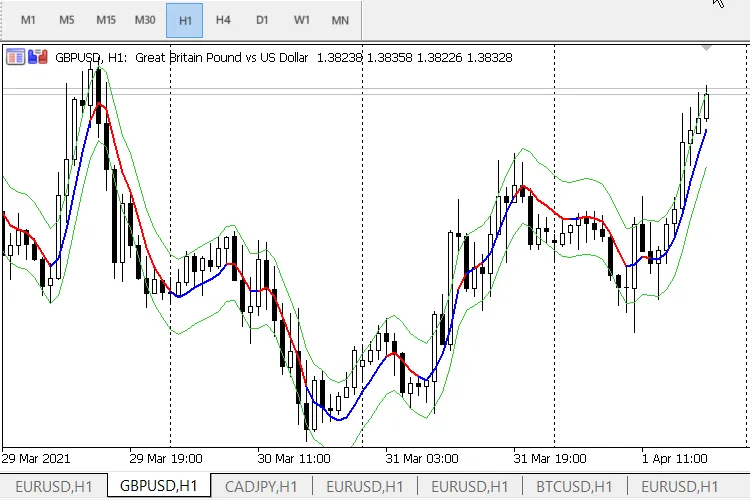The width and height of the screenshot is (750, 500).
Task: Select the M5 timeframe button
Action: 66,20
